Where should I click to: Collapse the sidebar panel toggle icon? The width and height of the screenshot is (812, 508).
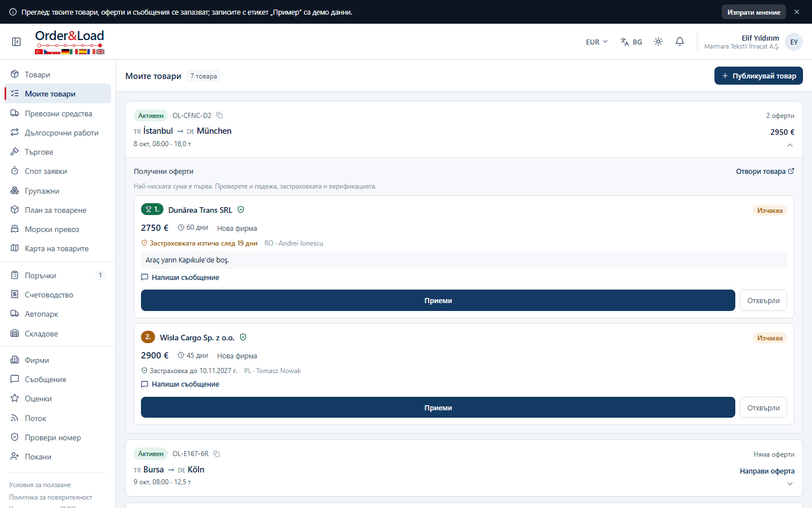point(16,42)
